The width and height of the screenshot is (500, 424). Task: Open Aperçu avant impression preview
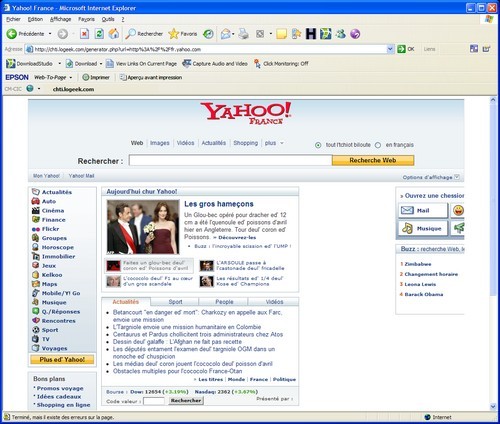coord(151,77)
